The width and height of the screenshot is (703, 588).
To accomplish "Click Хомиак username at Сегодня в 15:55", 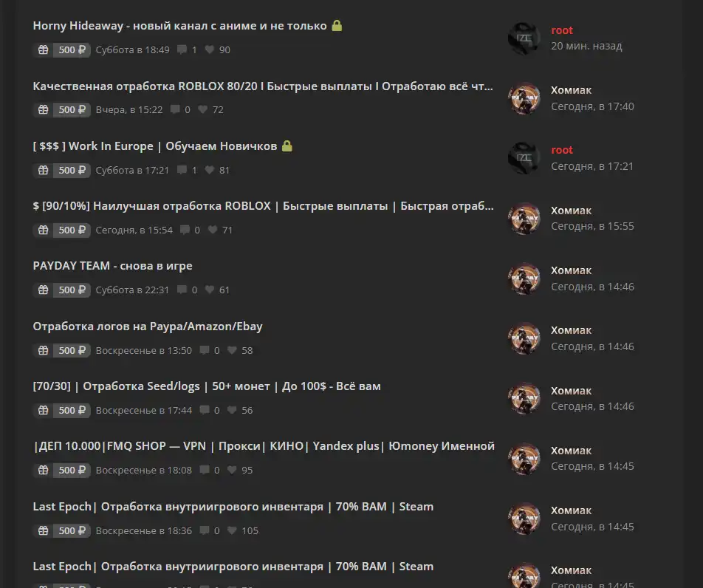I will click(572, 211).
